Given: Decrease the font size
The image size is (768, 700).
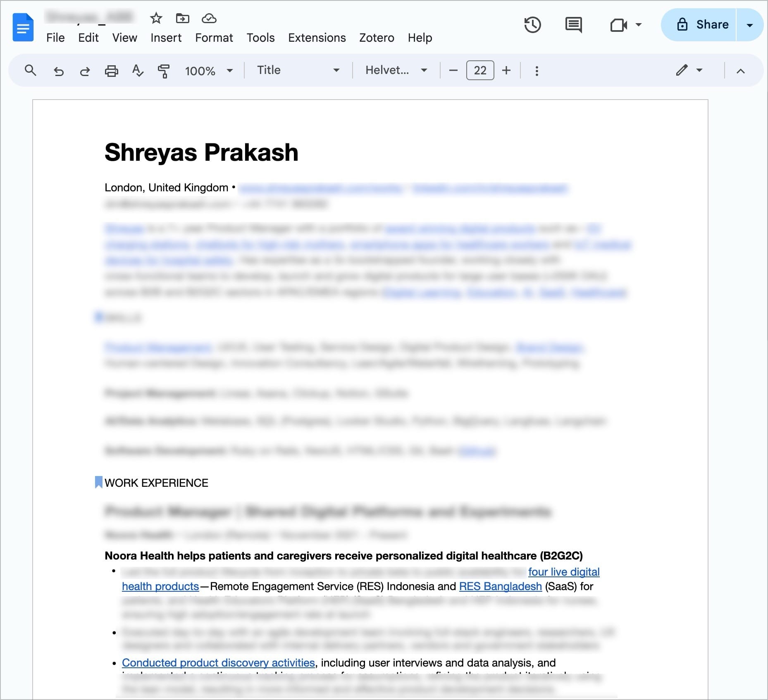Looking at the screenshot, I should point(453,71).
